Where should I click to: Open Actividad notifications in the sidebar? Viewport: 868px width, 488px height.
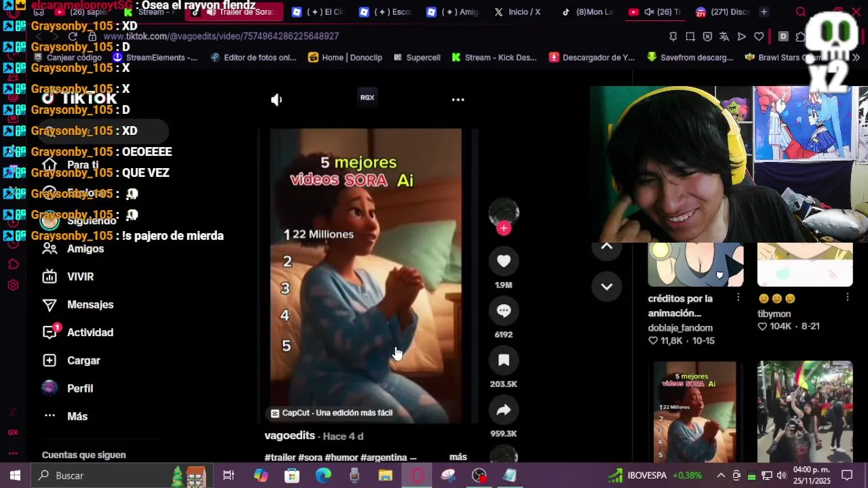point(90,332)
